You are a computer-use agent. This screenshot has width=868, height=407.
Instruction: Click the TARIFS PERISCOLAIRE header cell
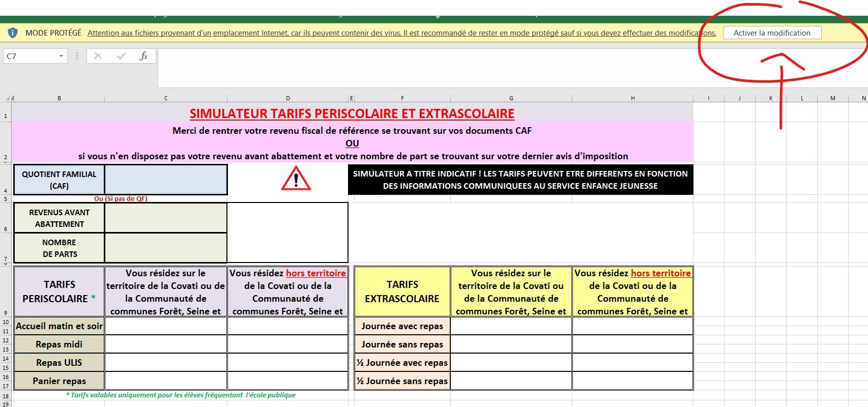pyautogui.click(x=59, y=292)
